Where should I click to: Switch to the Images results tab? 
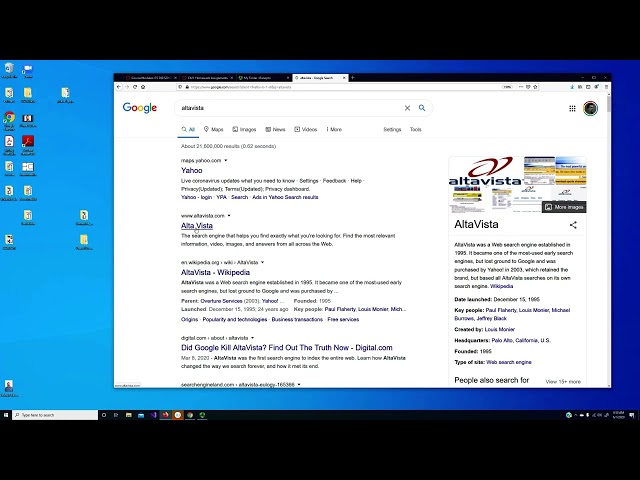244,129
